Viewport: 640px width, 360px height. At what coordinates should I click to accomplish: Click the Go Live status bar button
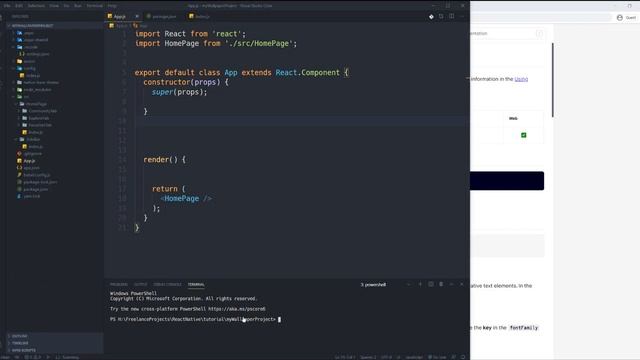pos(437,357)
